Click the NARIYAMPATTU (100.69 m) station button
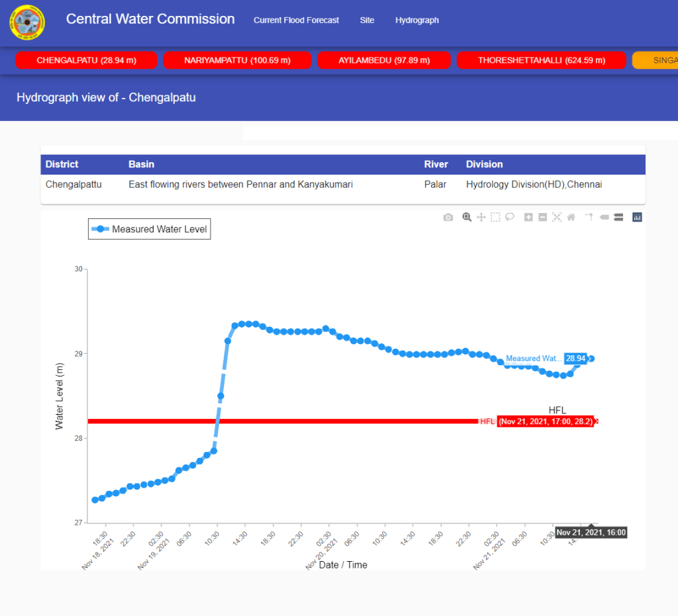The height and width of the screenshot is (616, 678). pos(238,60)
